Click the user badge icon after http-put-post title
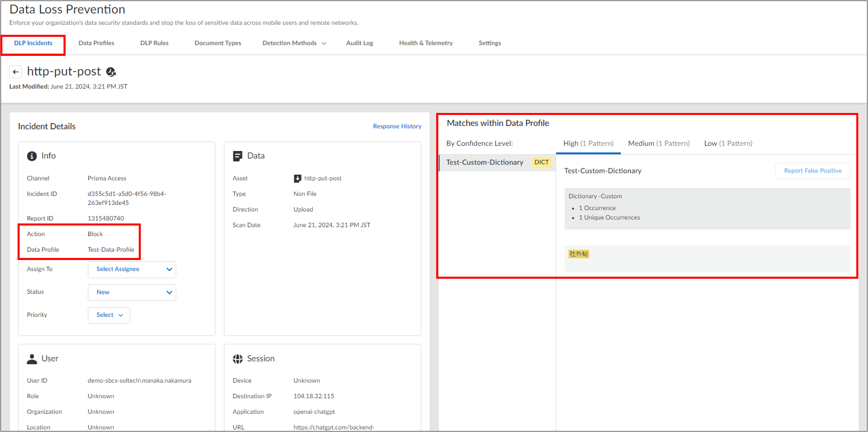868x432 pixels. pos(111,72)
